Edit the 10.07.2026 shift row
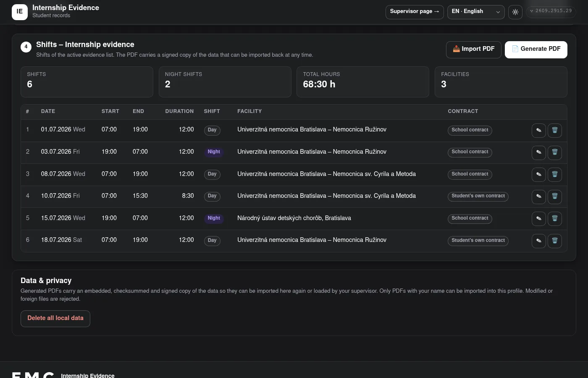The width and height of the screenshot is (588, 378). point(538,197)
